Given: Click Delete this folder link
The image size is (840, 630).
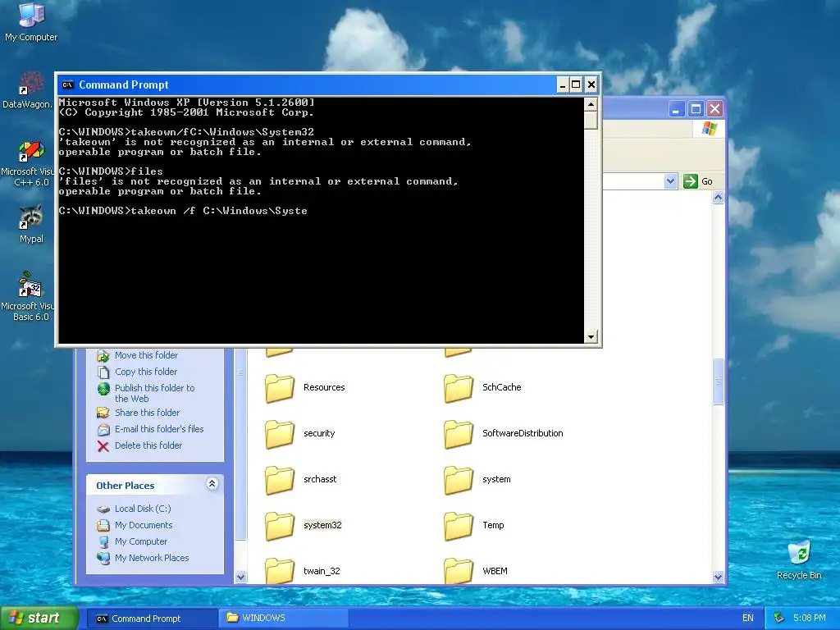Looking at the screenshot, I should (x=148, y=445).
